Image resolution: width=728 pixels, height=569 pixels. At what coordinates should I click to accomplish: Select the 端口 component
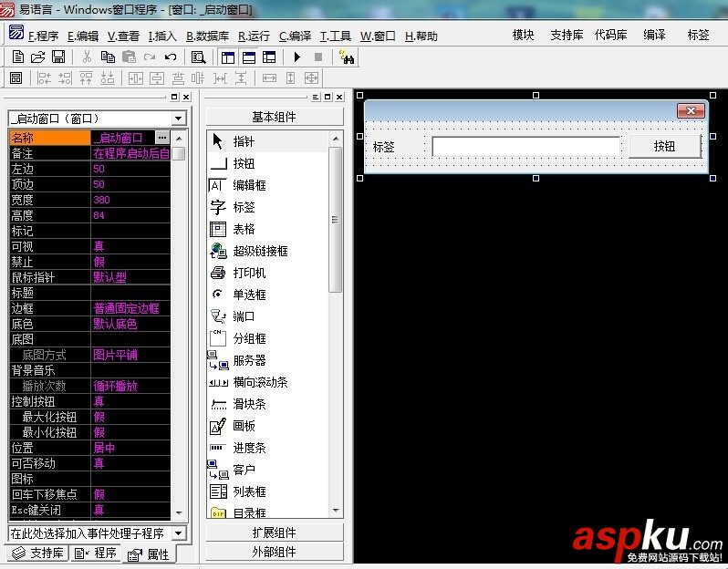[268, 316]
